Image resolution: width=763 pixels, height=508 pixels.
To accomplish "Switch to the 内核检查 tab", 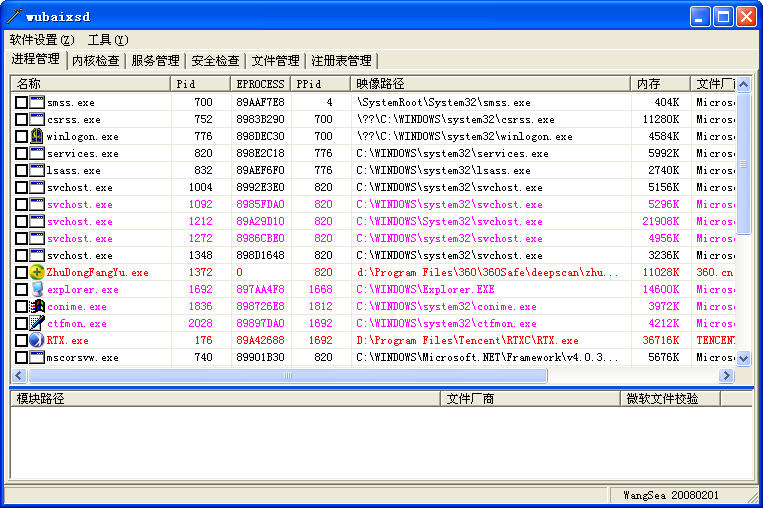I will pyautogui.click(x=96, y=61).
